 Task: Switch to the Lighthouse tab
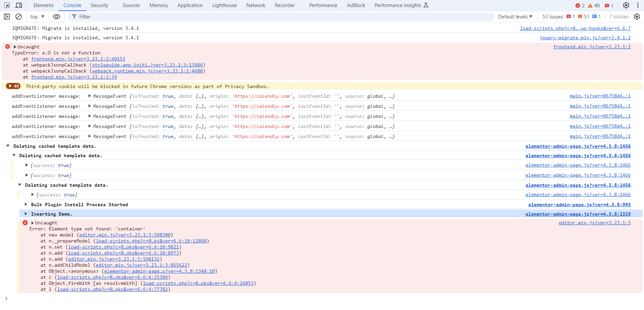pyautogui.click(x=225, y=5)
